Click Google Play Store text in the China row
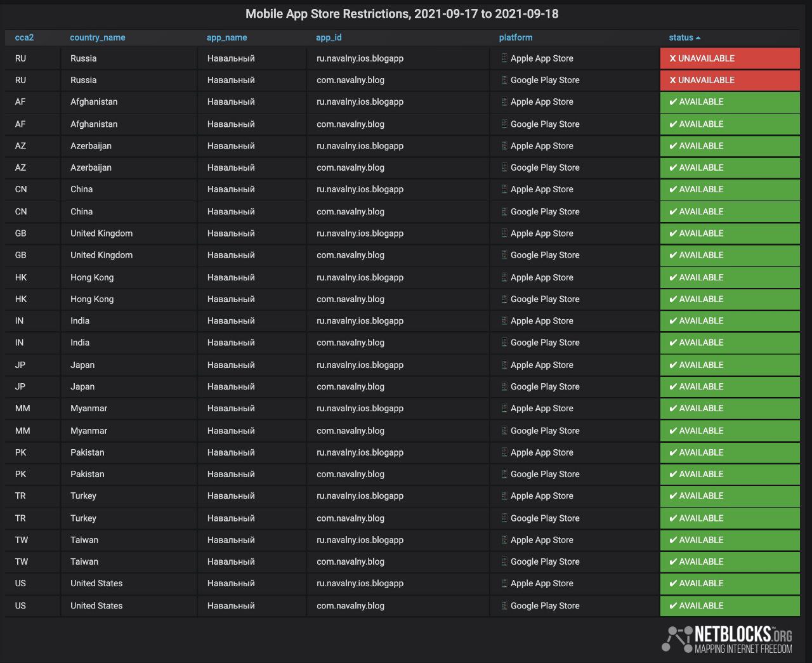The width and height of the screenshot is (812, 663). pyautogui.click(x=545, y=211)
